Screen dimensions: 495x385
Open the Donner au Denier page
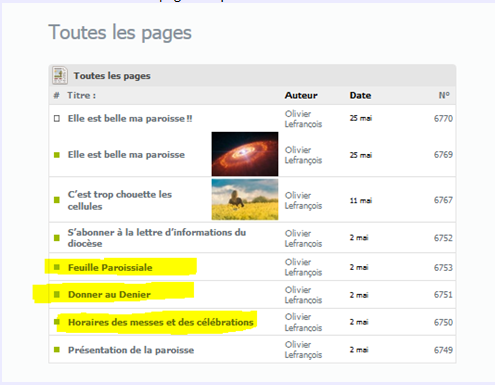[109, 295]
